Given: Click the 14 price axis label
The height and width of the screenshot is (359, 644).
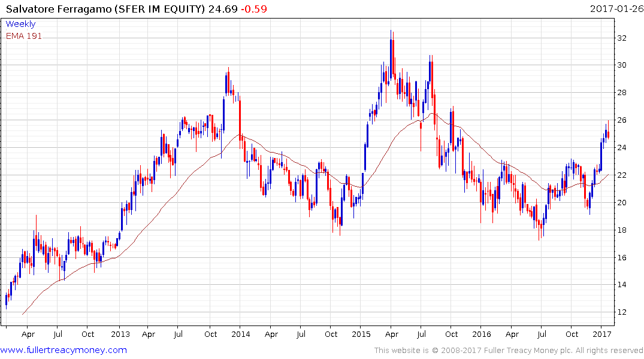Looking at the screenshot, I should [x=622, y=284].
